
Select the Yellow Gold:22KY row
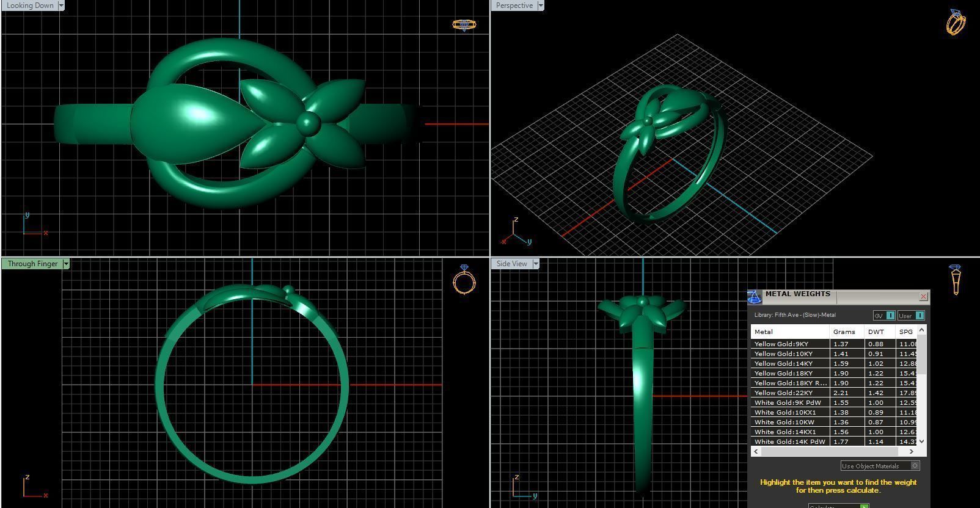click(x=834, y=393)
